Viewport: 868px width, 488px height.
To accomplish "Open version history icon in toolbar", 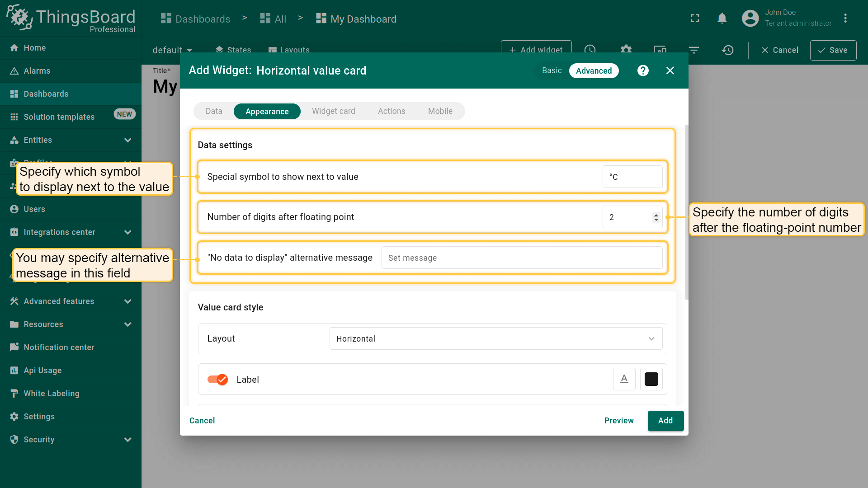I will (x=727, y=50).
